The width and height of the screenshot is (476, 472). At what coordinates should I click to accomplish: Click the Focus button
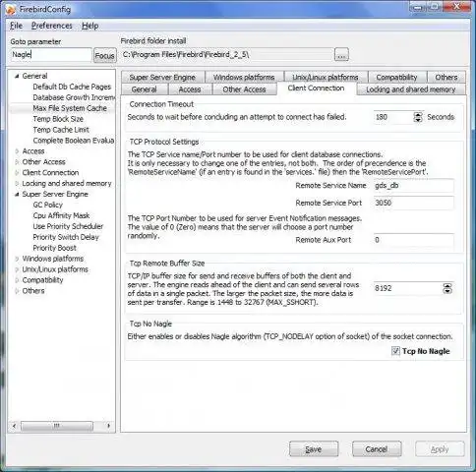[x=104, y=56]
